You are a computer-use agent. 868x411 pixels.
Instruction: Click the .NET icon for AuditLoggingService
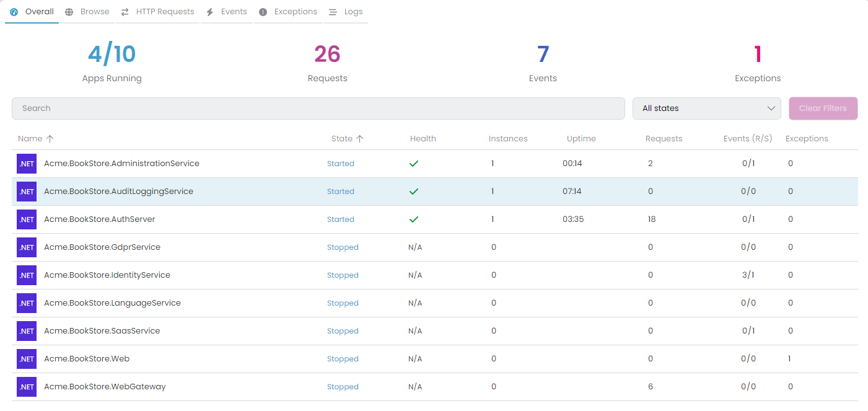pos(27,192)
